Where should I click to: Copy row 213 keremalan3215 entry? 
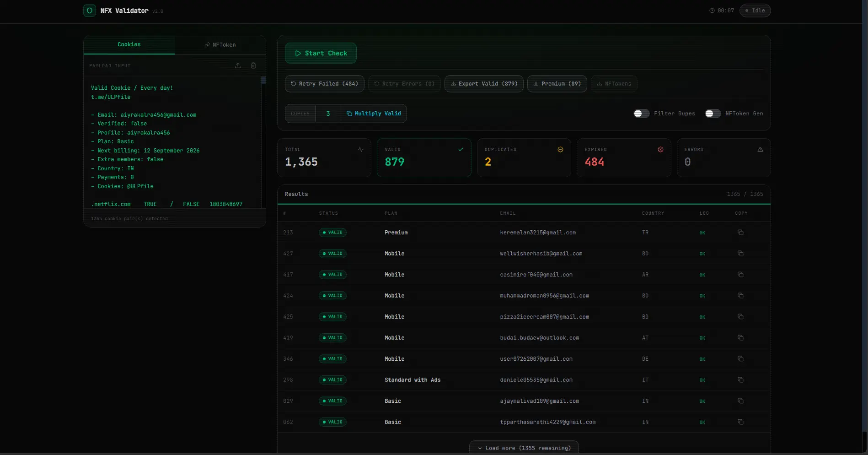pyautogui.click(x=740, y=233)
